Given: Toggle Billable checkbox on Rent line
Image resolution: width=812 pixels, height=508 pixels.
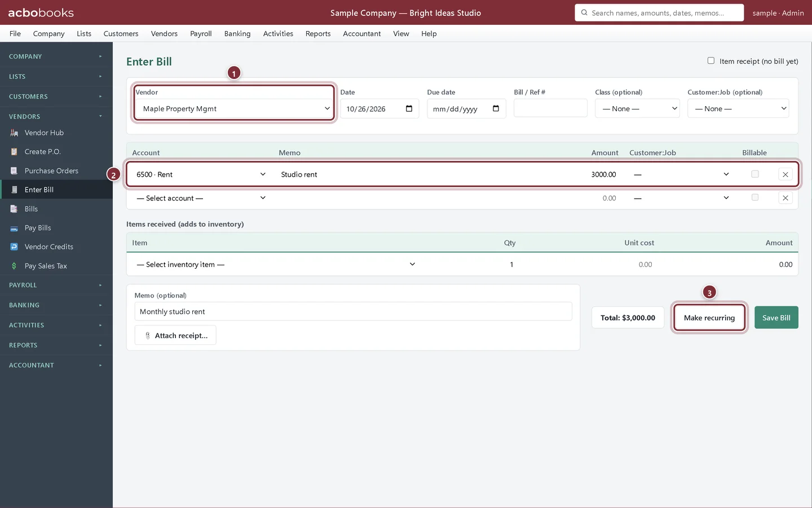Looking at the screenshot, I should (x=755, y=174).
